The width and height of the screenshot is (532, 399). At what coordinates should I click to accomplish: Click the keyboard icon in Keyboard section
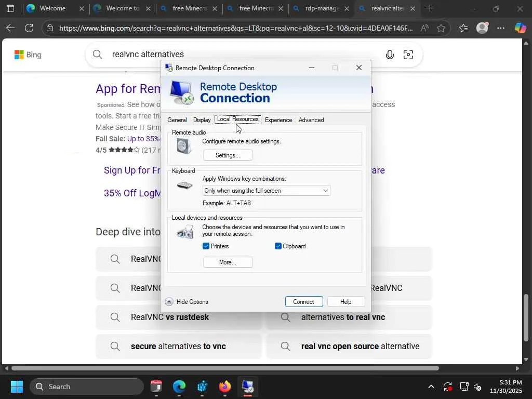click(184, 185)
